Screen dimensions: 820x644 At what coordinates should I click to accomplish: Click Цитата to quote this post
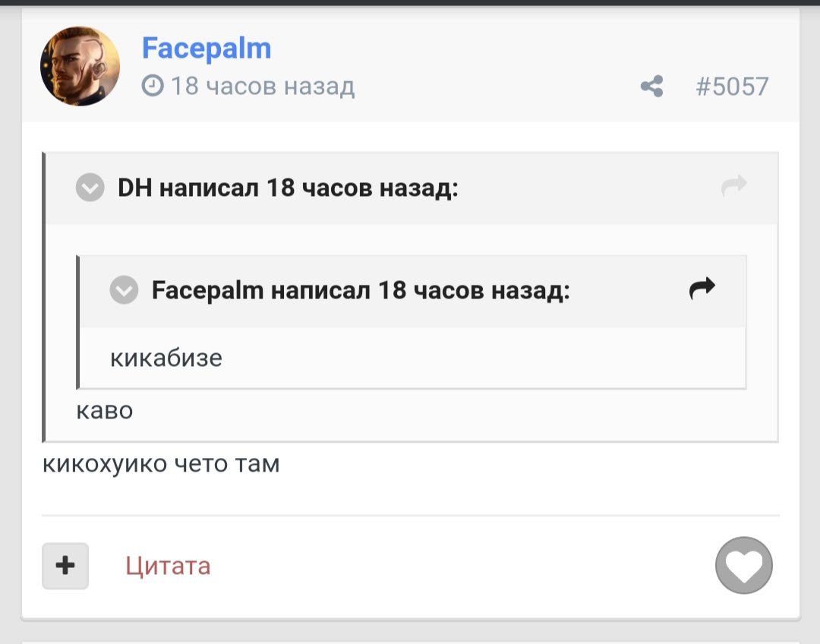[x=168, y=566]
